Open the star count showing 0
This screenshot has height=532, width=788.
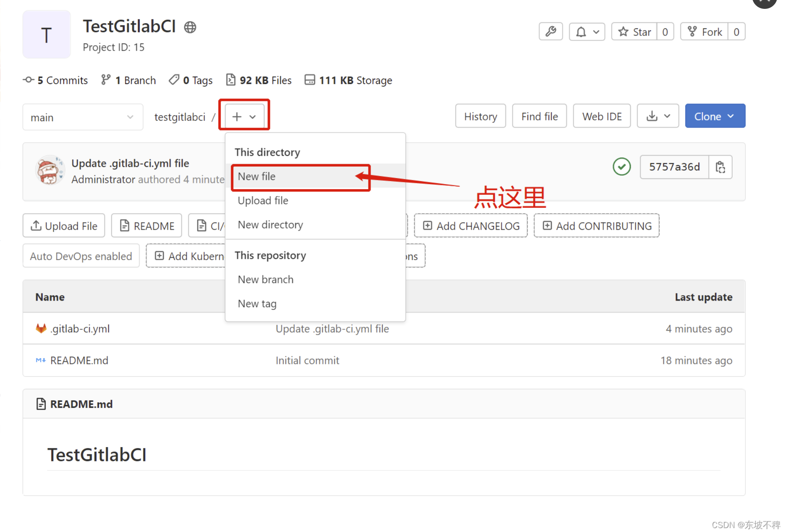(x=665, y=32)
